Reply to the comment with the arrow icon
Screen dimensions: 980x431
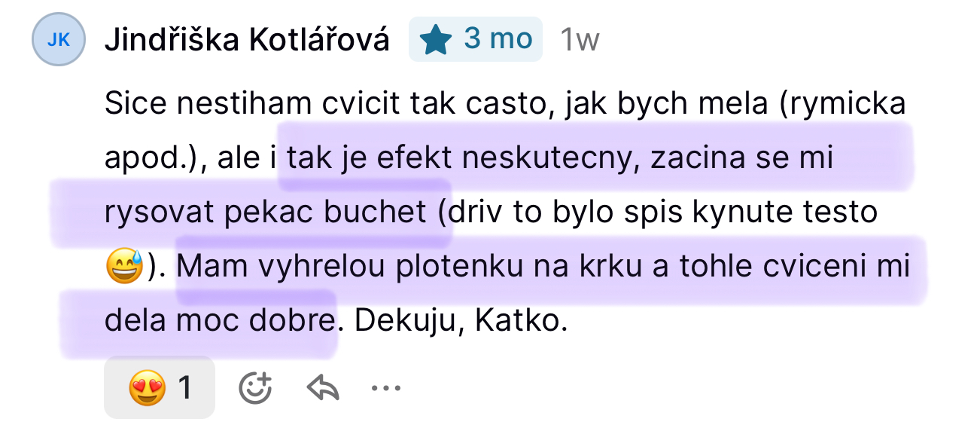pyautogui.click(x=323, y=388)
